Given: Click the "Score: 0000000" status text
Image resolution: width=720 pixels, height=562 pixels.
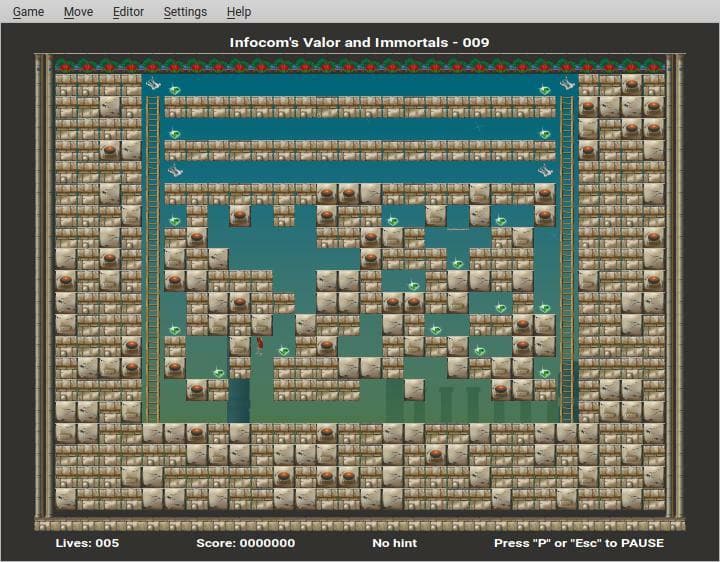Looking at the screenshot, I should click(x=246, y=543).
